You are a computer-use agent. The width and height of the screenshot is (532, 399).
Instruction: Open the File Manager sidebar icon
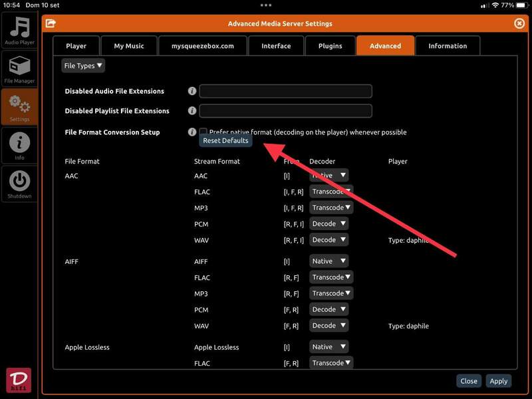tap(19, 69)
